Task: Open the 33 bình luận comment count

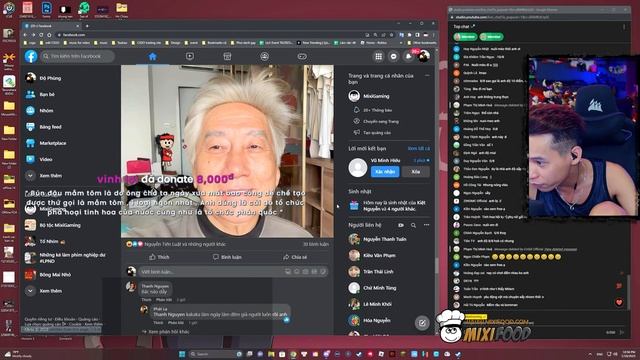Action: coord(316,244)
